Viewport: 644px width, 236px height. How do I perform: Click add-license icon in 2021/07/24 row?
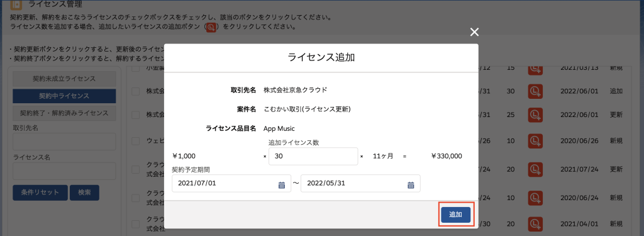(535, 169)
